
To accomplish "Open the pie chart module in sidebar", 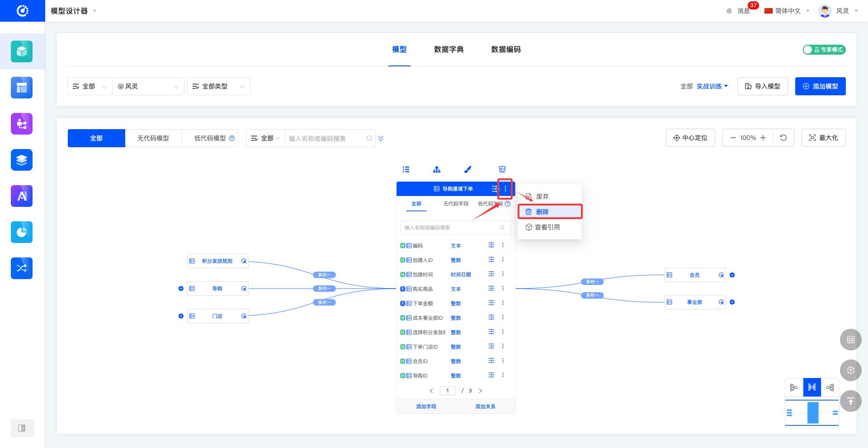I will point(22,232).
